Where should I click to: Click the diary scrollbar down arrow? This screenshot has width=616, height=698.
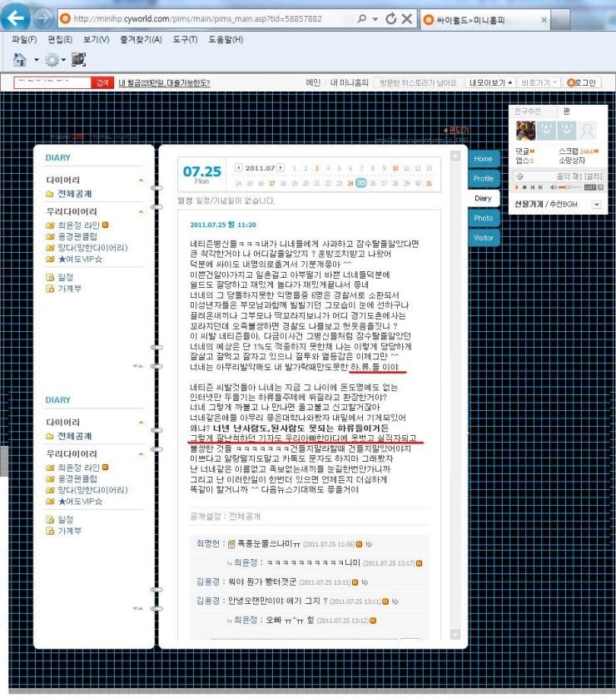coord(455,634)
